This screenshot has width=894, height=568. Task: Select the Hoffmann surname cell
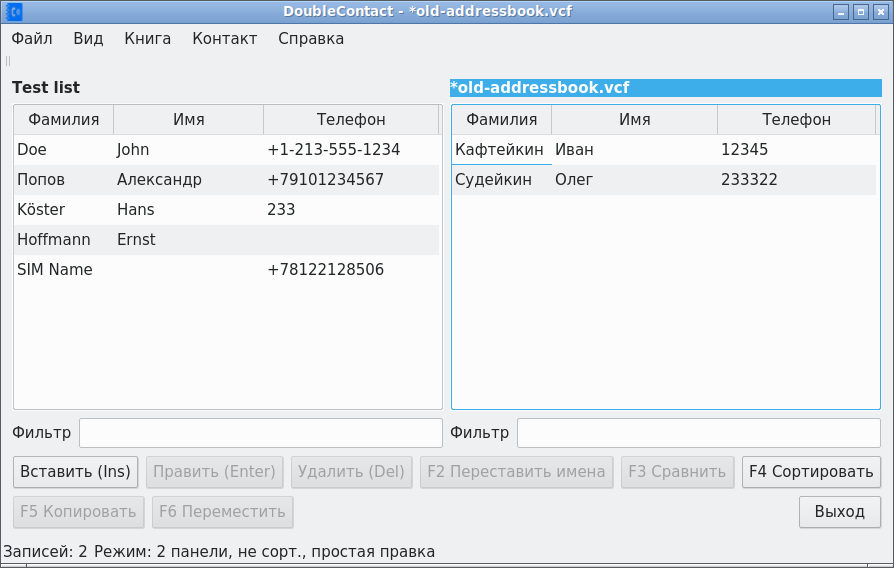(64, 240)
